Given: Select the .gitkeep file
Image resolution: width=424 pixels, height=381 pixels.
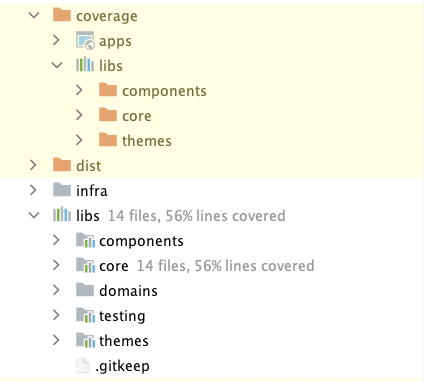Looking at the screenshot, I should coord(122,366).
